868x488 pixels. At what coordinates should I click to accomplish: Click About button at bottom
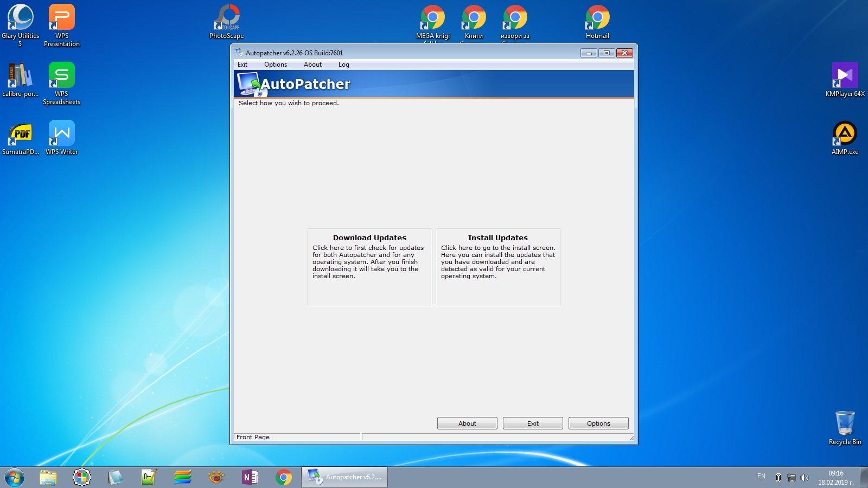pos(467,423)
